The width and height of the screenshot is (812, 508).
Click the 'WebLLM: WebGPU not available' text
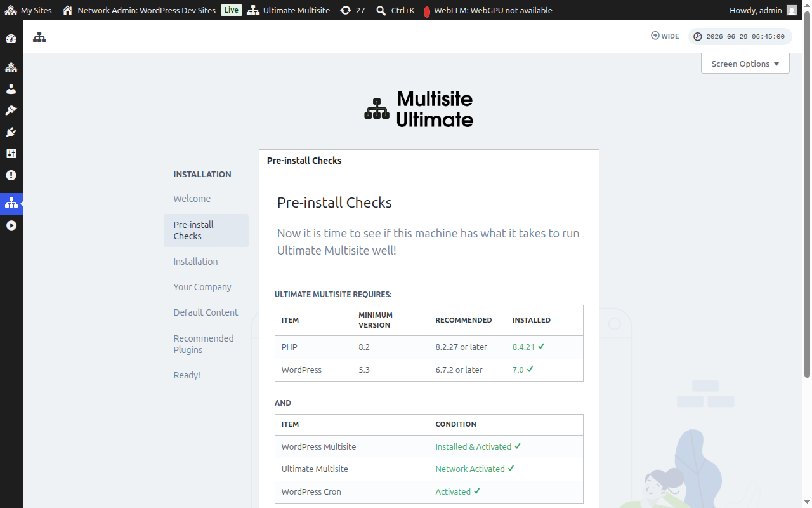pos(493,10)
